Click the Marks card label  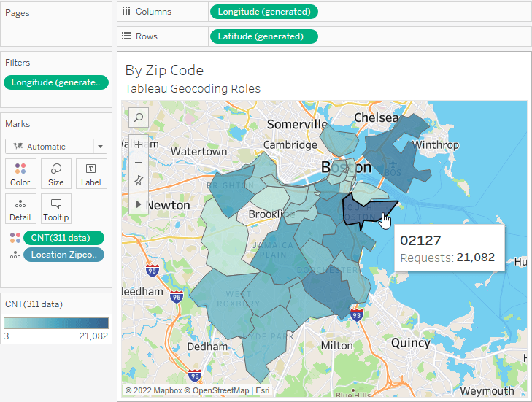pos(18,124)
